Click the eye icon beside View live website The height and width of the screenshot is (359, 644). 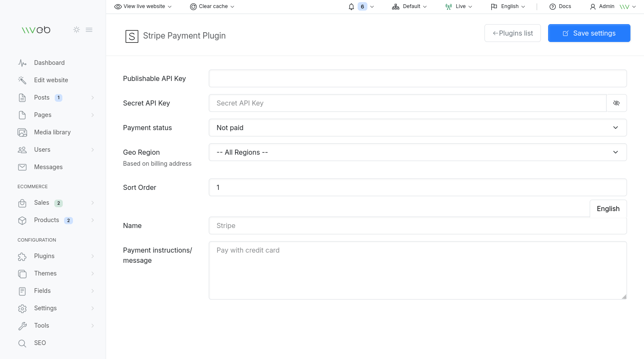[x=118, y=7]
